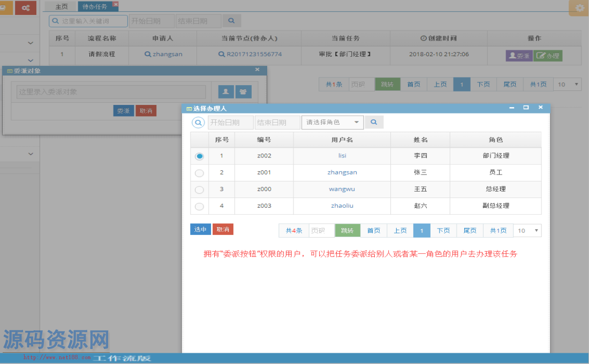Expand the first sidebar chevron
The width and height of the screenshot is (589, 364).
pyautogui.click(x=31, y=43)
